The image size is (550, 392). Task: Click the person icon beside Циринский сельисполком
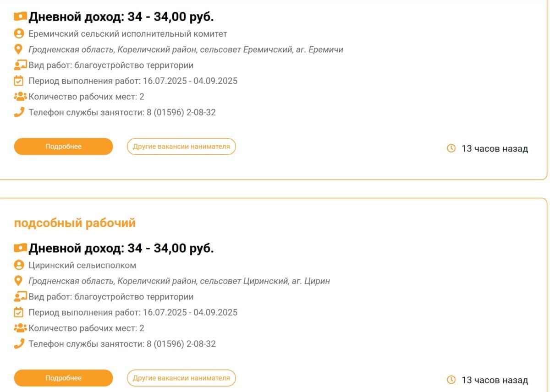(x=19, y=265)
